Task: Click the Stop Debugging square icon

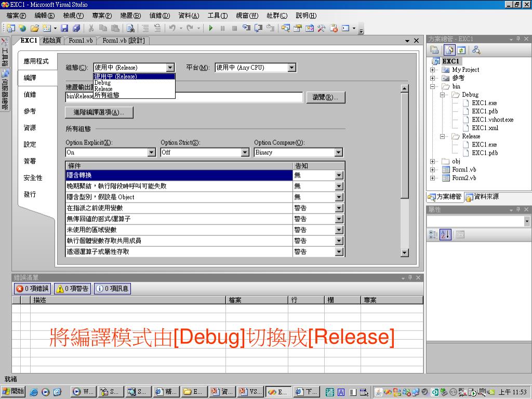Action: 234,28
